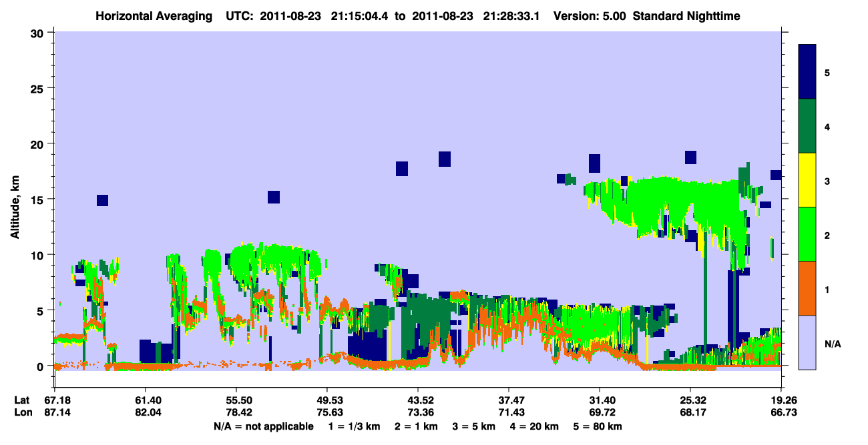The image size is (868, 445).
Task: Click the start time 21:15:04.4
Action: pyautogui.click(x=359, y=16)
